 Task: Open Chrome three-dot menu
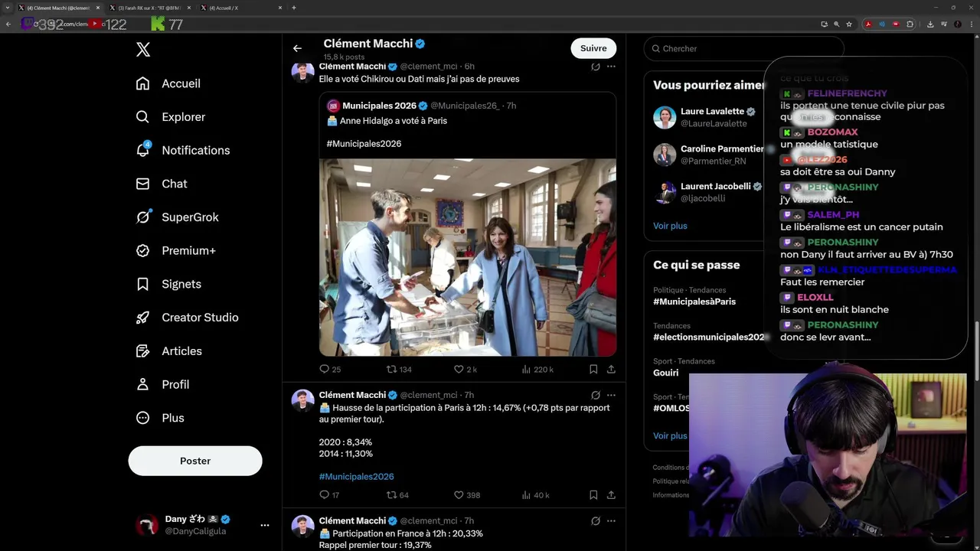click(971, 24)
